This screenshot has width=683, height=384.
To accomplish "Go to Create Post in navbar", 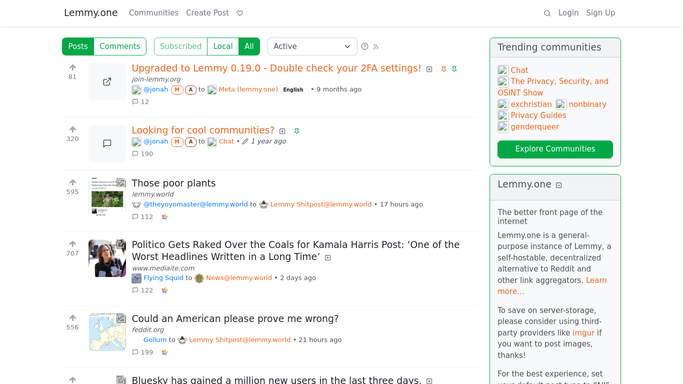I will 207,13.
